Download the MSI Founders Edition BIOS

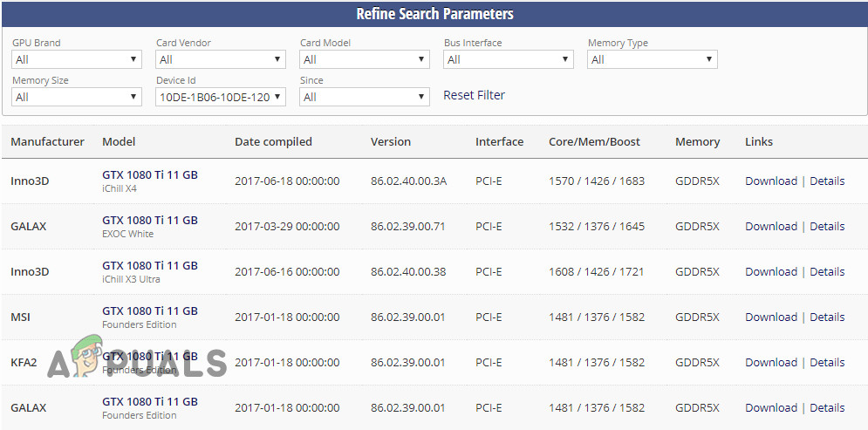click(771, 317)
